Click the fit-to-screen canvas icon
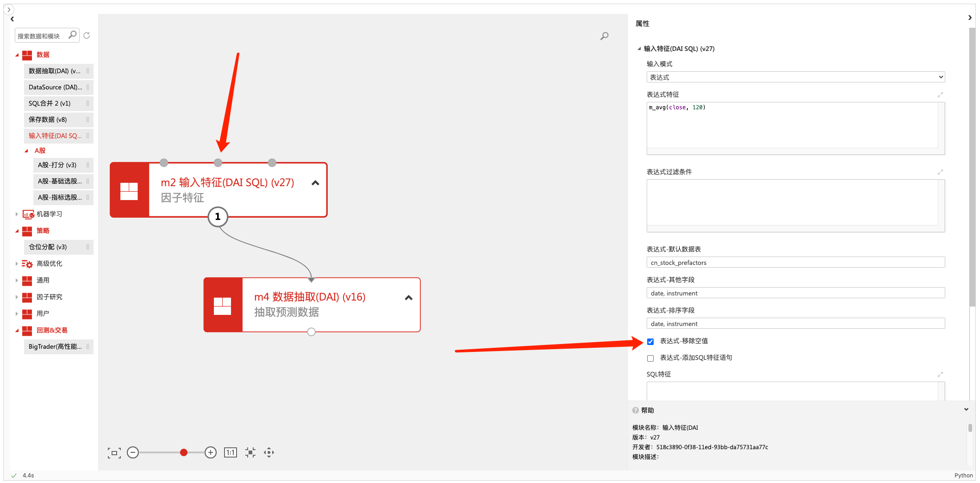 (114, 453)
